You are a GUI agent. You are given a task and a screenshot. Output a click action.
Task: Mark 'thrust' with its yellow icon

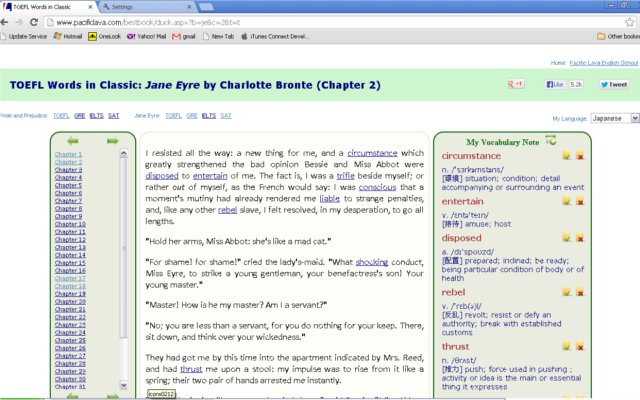567,346
